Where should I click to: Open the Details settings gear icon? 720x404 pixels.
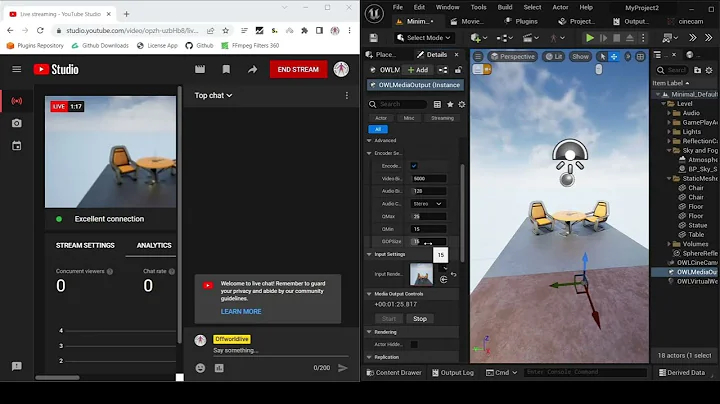(461, 104)
